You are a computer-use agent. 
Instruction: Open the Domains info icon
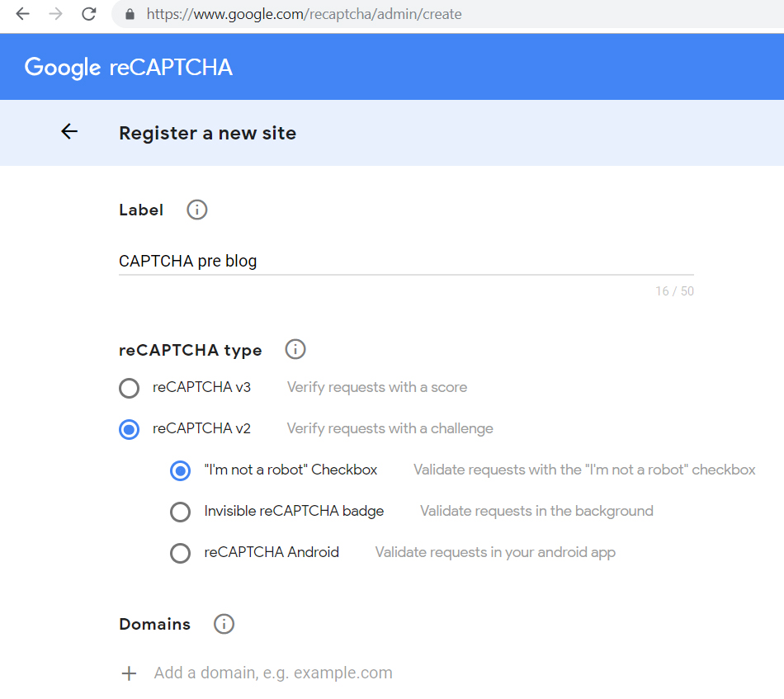pos(224,624)
